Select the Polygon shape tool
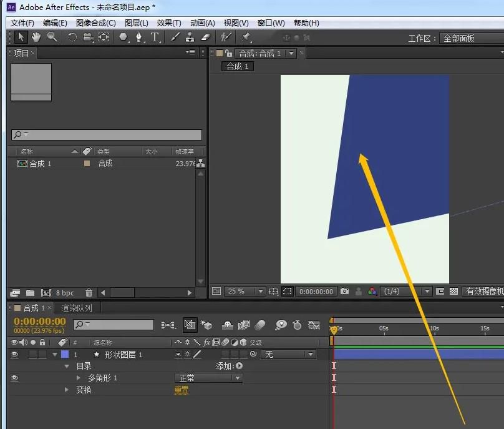504x429 pixels. [124, 37]
